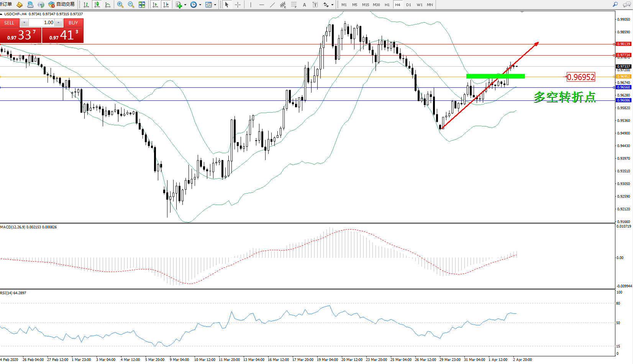Select the trendline drawing tool
The width and height of the screenshot is (633, 364).
click(272, 5)
